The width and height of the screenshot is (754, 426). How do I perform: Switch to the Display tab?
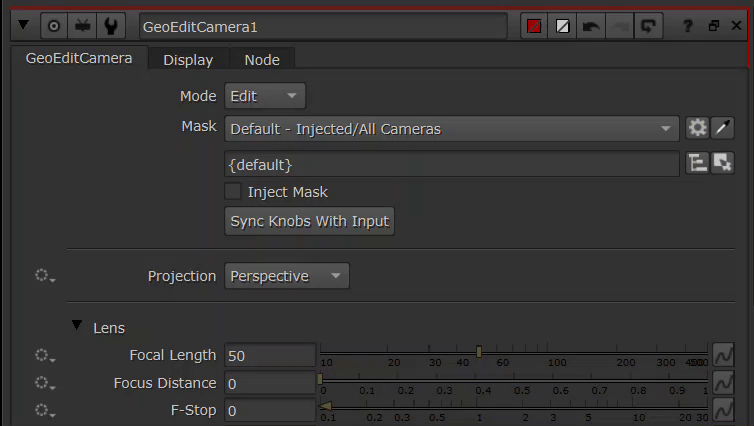[x=188, y=60]
